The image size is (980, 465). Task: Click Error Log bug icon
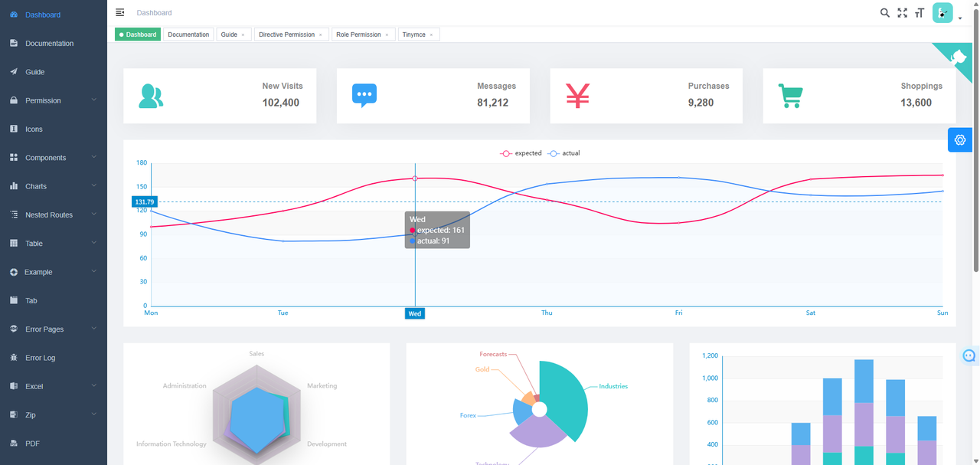pos(14,358)
